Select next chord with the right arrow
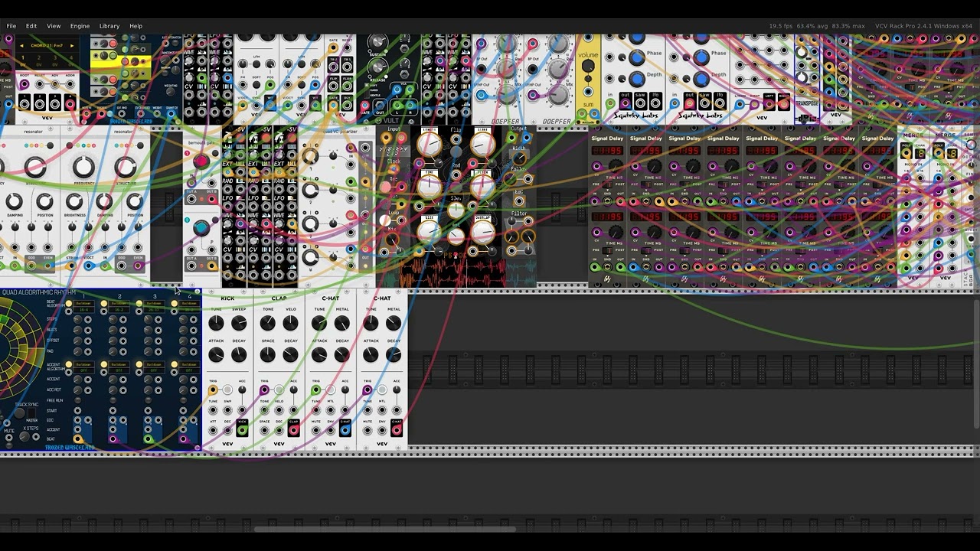 (x=72, y=46)
